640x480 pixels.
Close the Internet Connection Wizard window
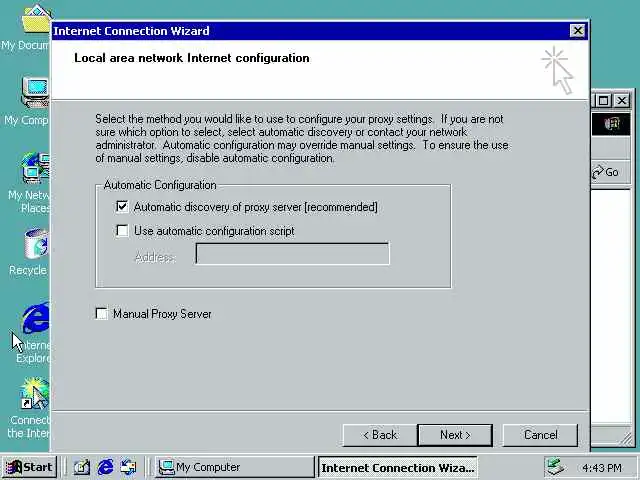577,31
